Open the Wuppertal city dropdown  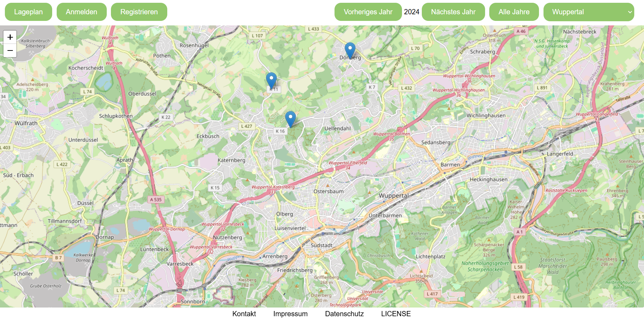[588, 12]
